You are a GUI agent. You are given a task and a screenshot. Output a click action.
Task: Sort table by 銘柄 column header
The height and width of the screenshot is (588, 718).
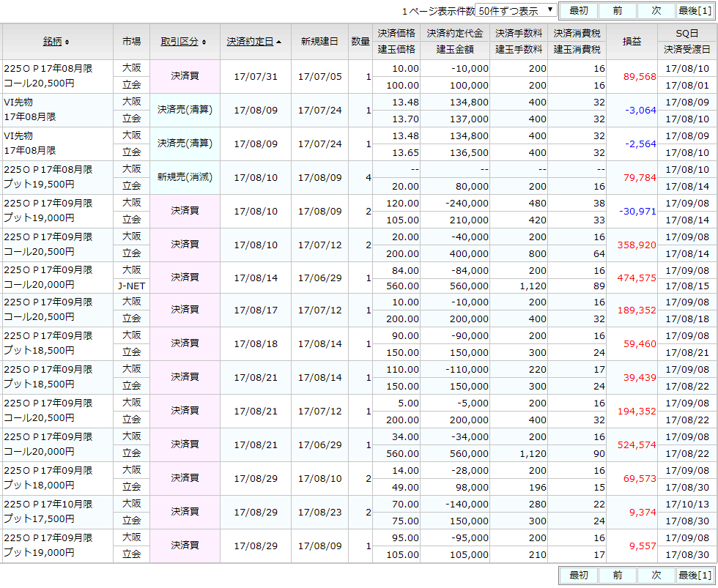[x=53, y=42]
